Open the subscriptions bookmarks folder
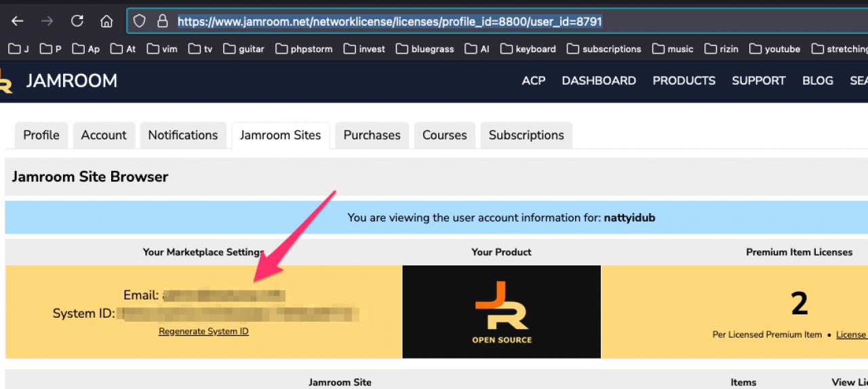The image size is (868, 389). (x=604, y=49)
